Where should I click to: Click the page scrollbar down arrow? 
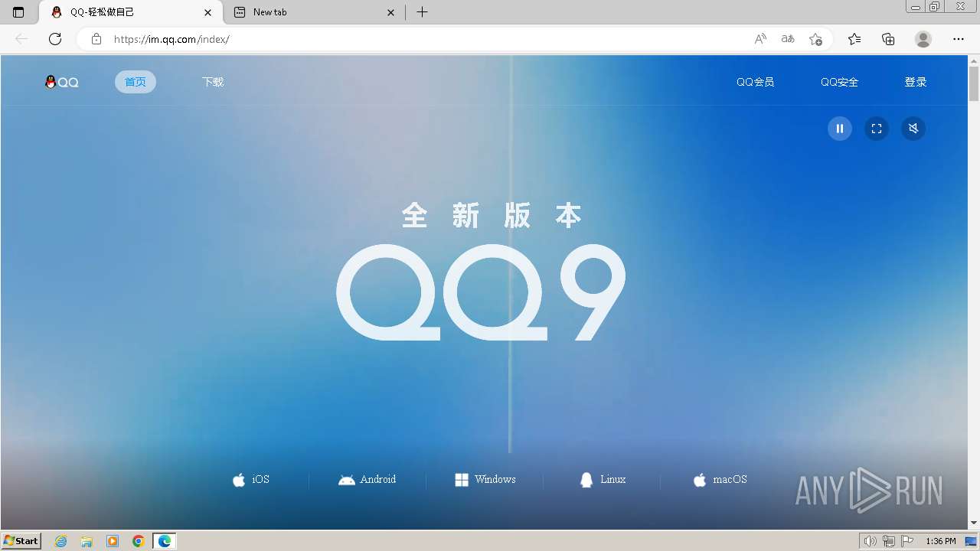(x=974, y=523)
